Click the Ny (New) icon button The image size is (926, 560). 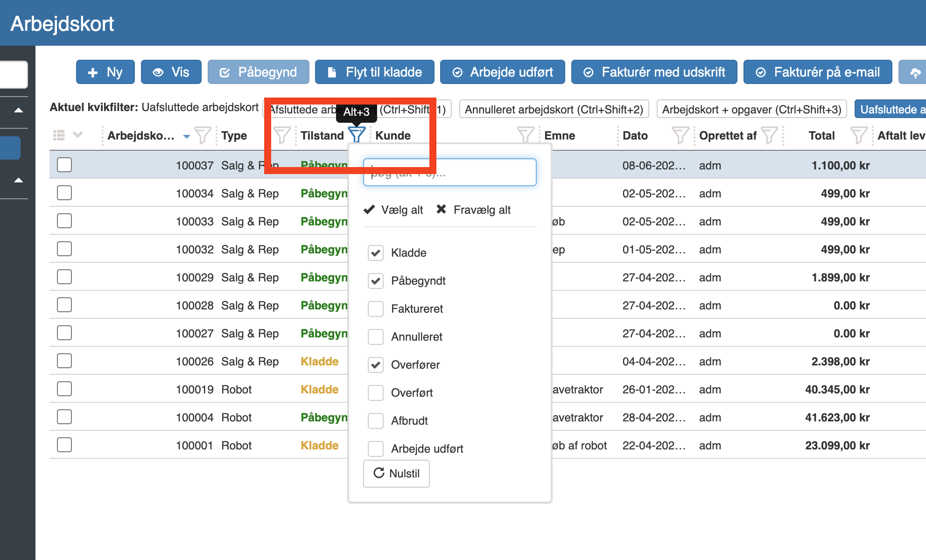click(104, 71)
